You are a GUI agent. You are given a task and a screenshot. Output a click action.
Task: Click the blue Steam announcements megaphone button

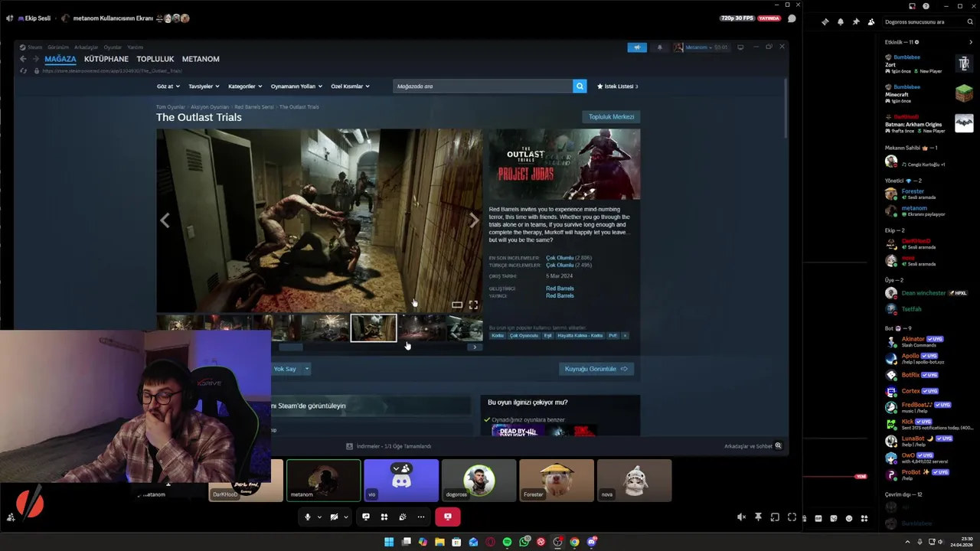tap(637, 47)
